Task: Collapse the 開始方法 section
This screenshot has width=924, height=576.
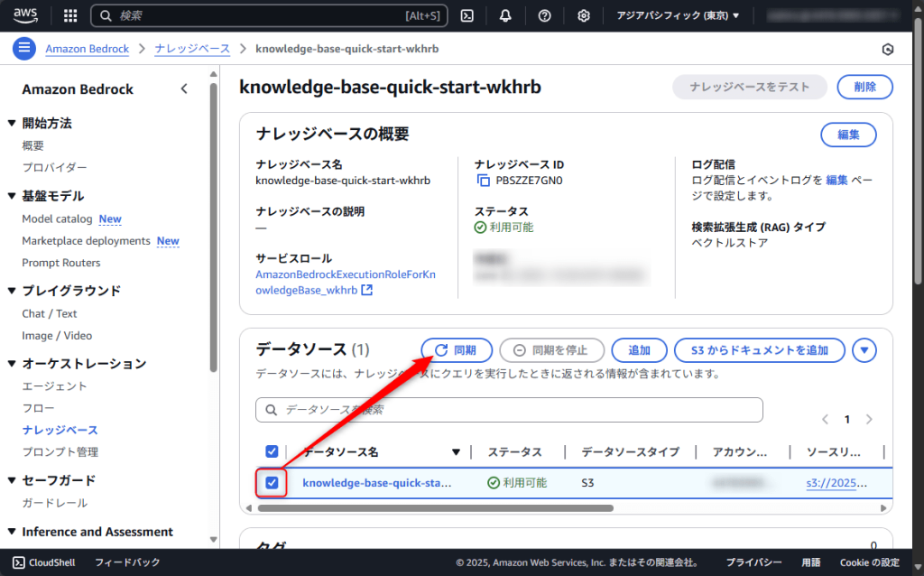Action: pos(12,123)
